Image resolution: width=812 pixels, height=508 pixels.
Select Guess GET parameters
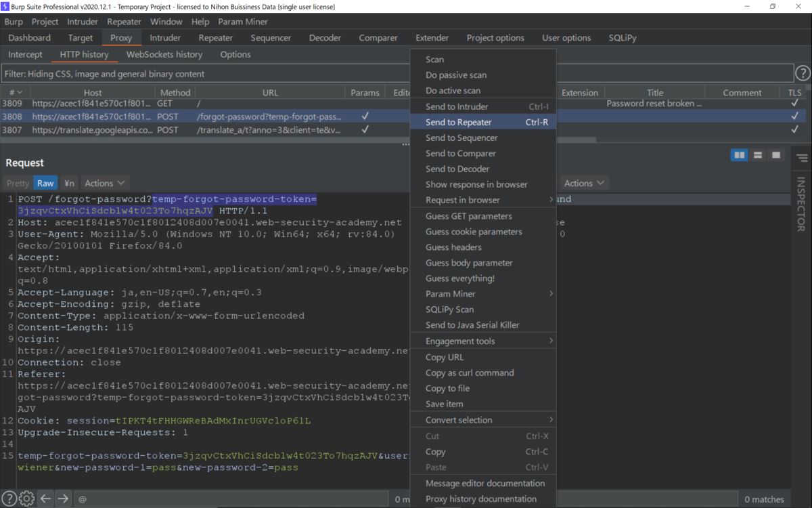pyautogui.click(x=483, y=216)
